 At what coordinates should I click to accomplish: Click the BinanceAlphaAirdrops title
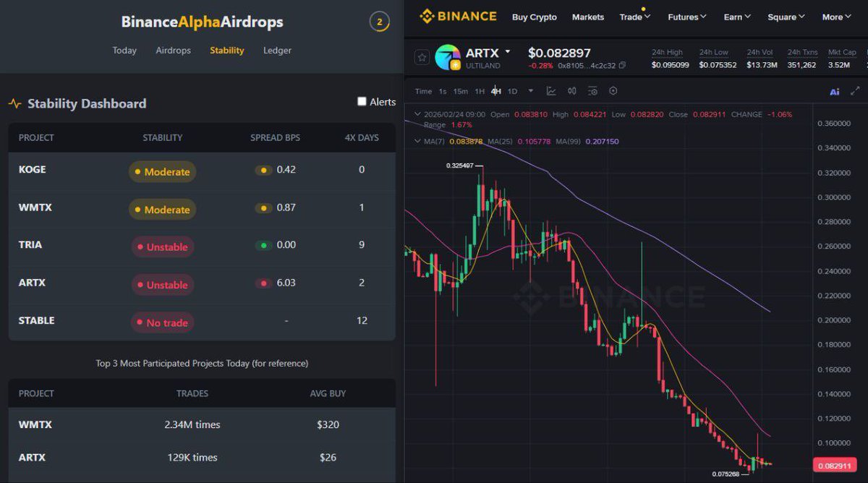pyautogui.click(x=203, y=22)
